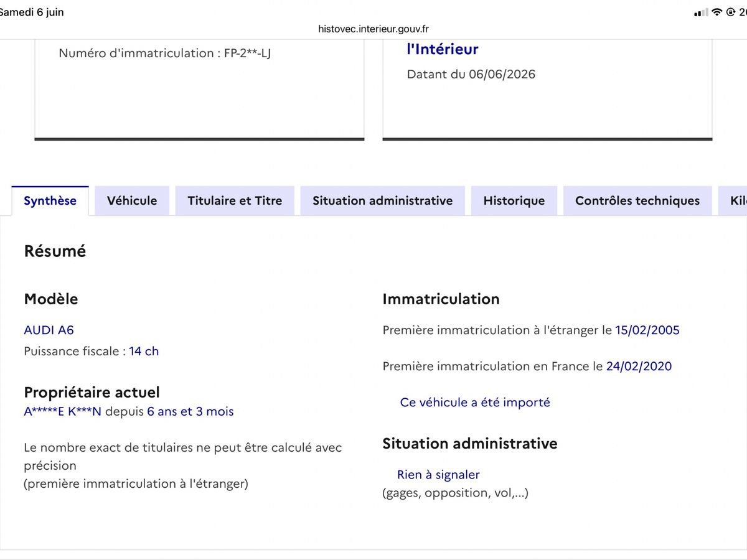Screen dimensions: 747x560
Task: Tap the cellular signal bars icon
Action: [x=701, y=12]
